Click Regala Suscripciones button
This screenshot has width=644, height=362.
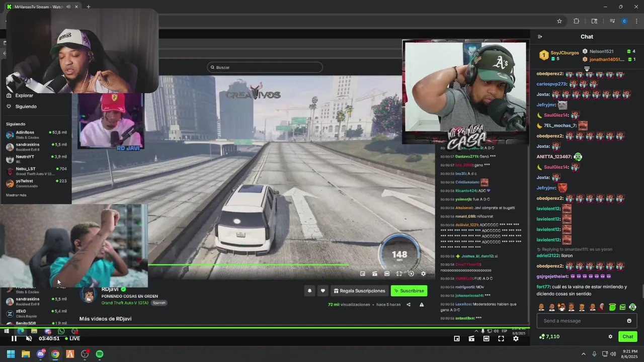[360, 291]
